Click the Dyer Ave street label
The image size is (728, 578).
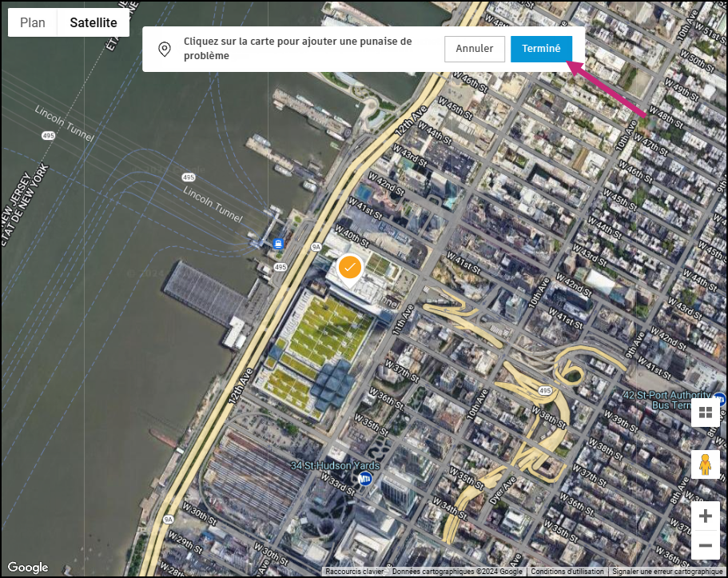tap(503, 490)
